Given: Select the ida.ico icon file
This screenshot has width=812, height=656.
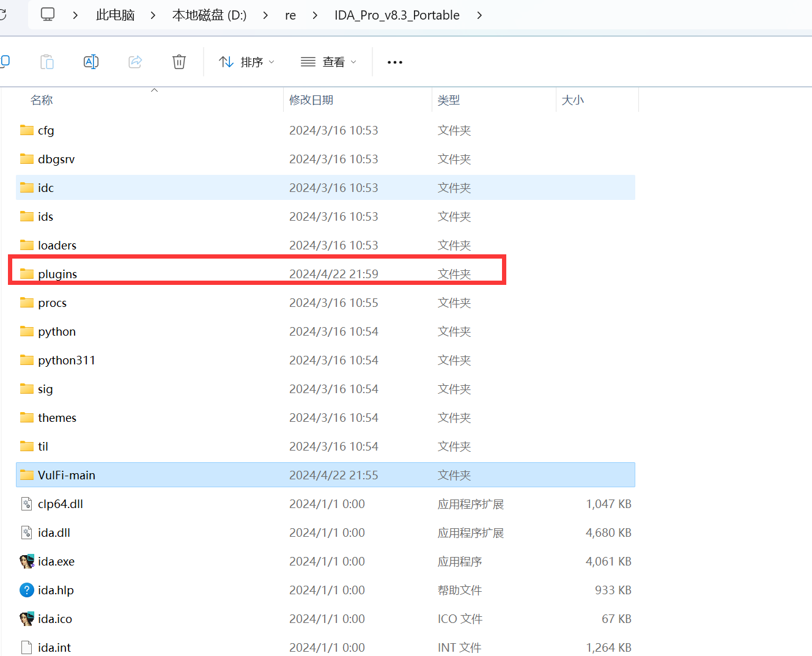Looking at the screenshot, I should click(27, 619).
